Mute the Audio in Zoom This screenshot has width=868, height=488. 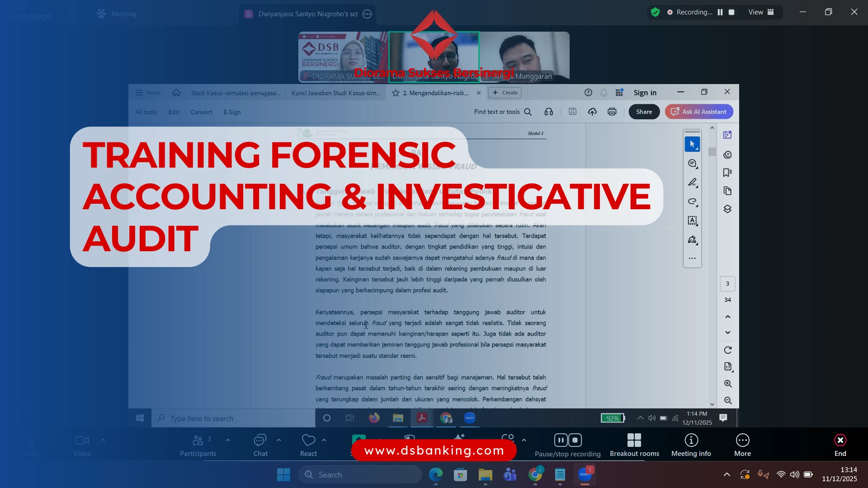click(x=29, y=441)
